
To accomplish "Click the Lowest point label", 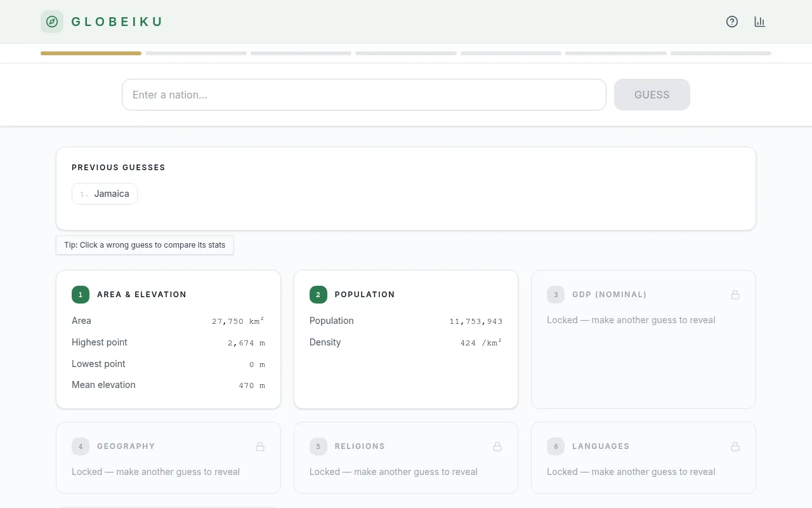I will [98, 364].
